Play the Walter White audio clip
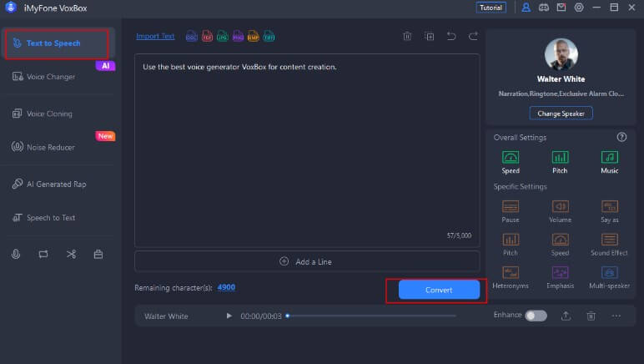Screen dimensions: 644x364 pos(229,316)
